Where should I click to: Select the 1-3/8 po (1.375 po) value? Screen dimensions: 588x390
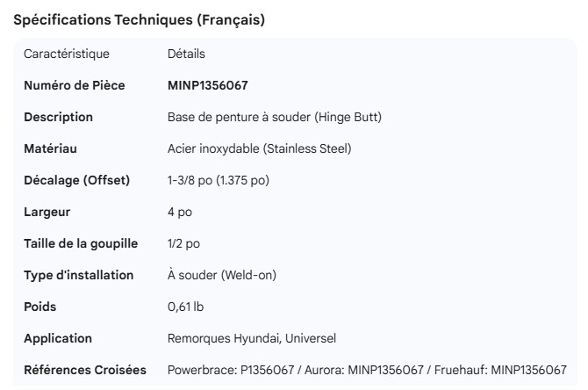(218, 181)
